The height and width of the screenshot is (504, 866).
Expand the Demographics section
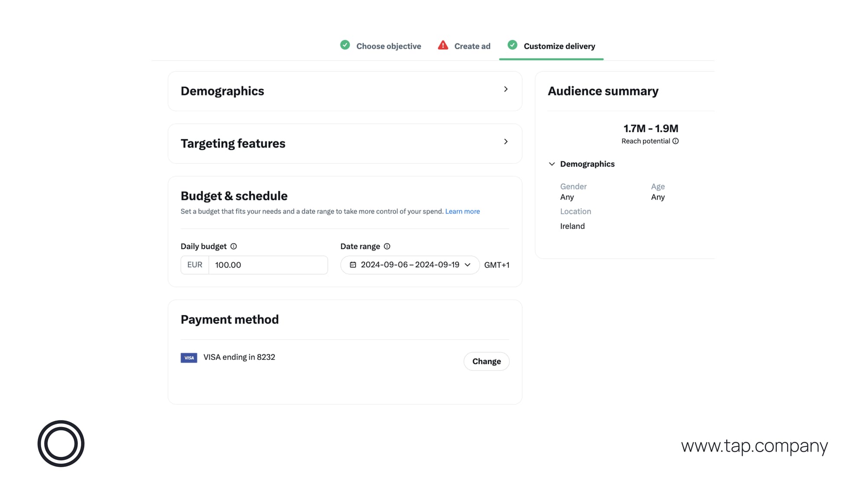(x=505, y=89)
